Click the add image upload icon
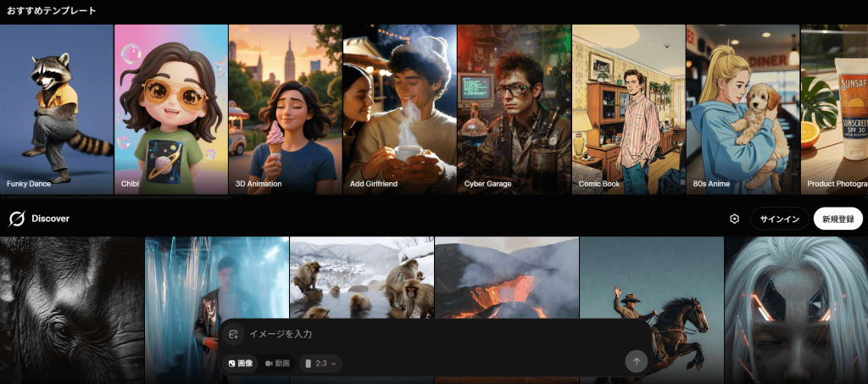This screenshot has height=384, width=868. [x=233, y=334]
